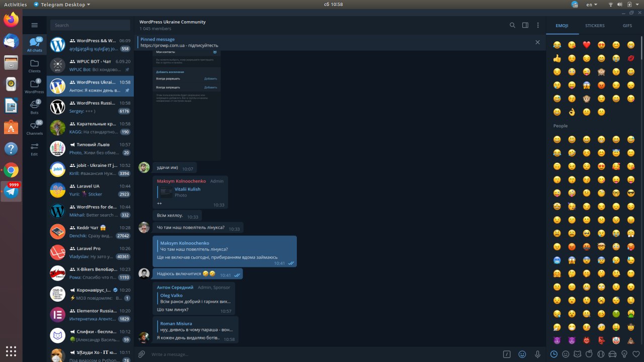
Task: Click Антон Середний sender name
Action: click(x=175, y=287)
